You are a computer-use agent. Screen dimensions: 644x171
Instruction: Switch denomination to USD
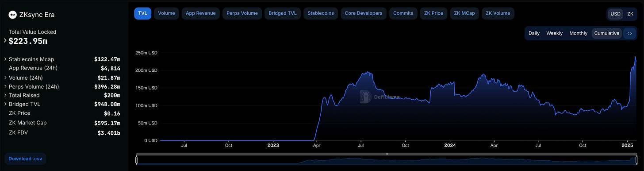(615, 14)
